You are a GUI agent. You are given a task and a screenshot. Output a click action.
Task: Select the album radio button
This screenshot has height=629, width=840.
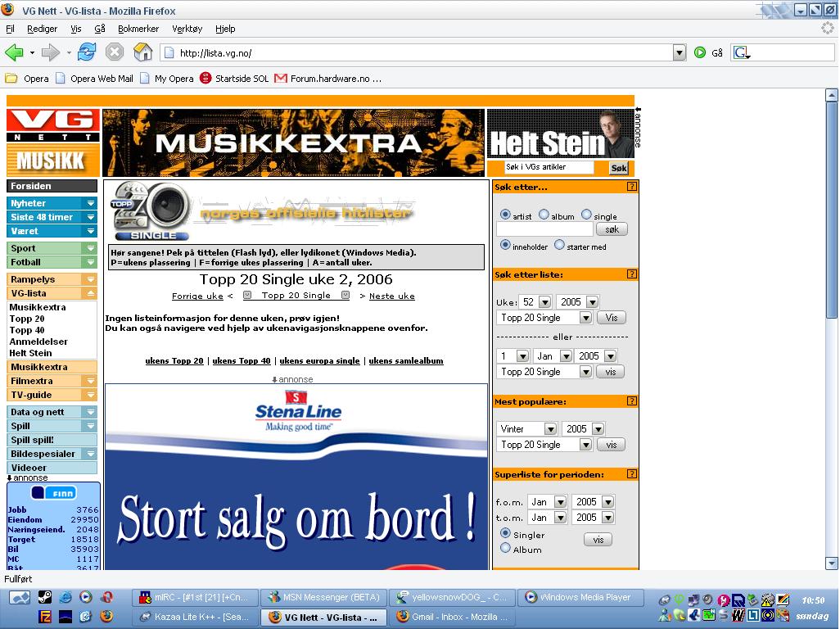pos(544,215)
